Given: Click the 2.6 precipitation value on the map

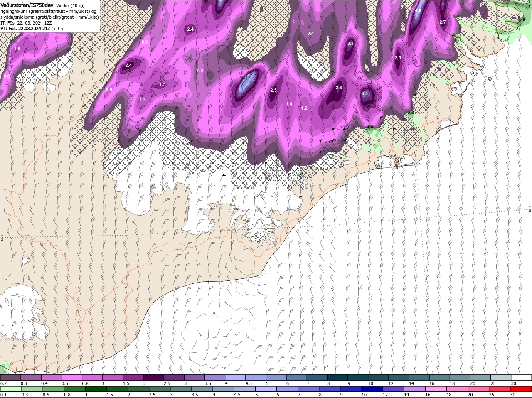Looking at the screenshot, I should [x=339, y=88].
